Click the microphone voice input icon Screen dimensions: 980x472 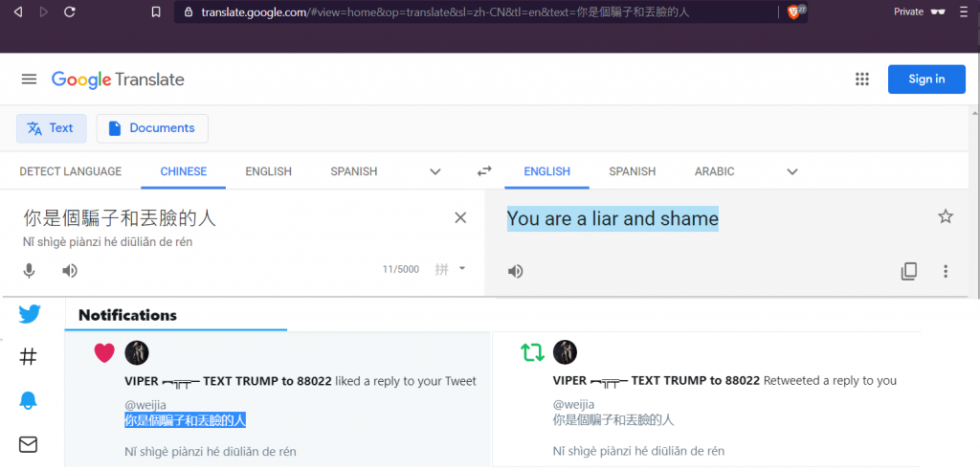(30, 271)
